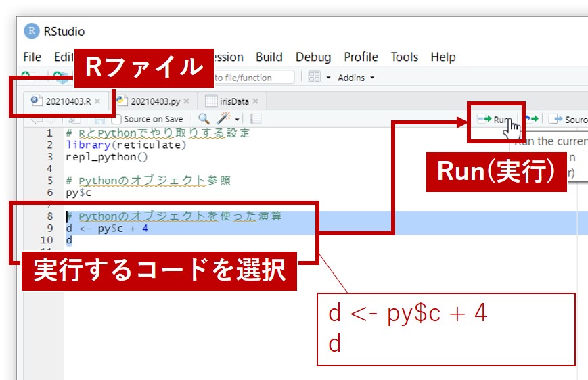Click code line 6 containing py$c

(78, 193)
